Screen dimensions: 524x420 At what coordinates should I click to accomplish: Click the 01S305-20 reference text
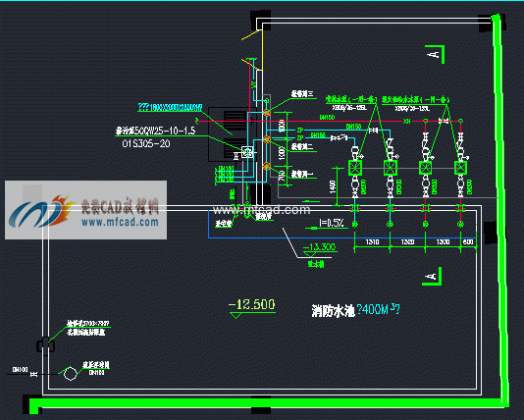click(x=146, y=144)
